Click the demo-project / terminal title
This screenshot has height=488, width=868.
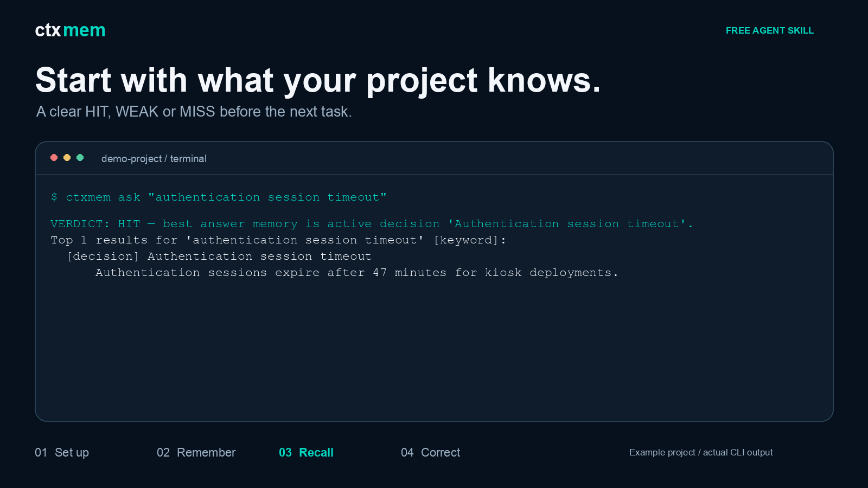(x=154, y=158)
